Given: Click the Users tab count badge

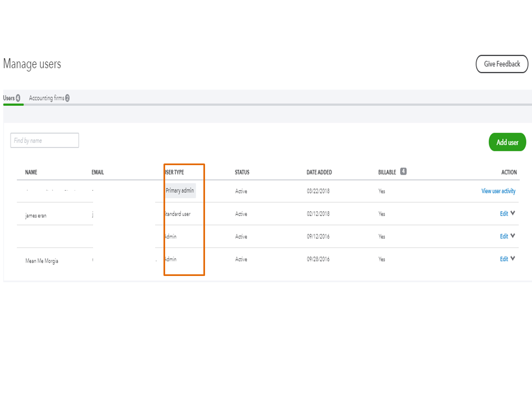Looking at the screenshot, I should [18, 98].
